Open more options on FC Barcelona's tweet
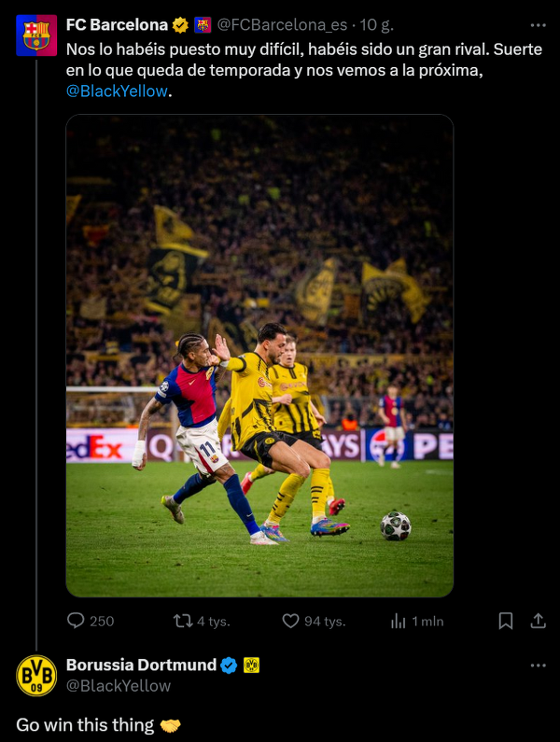Viewport: 560px width, 742px height. point(538,24)
